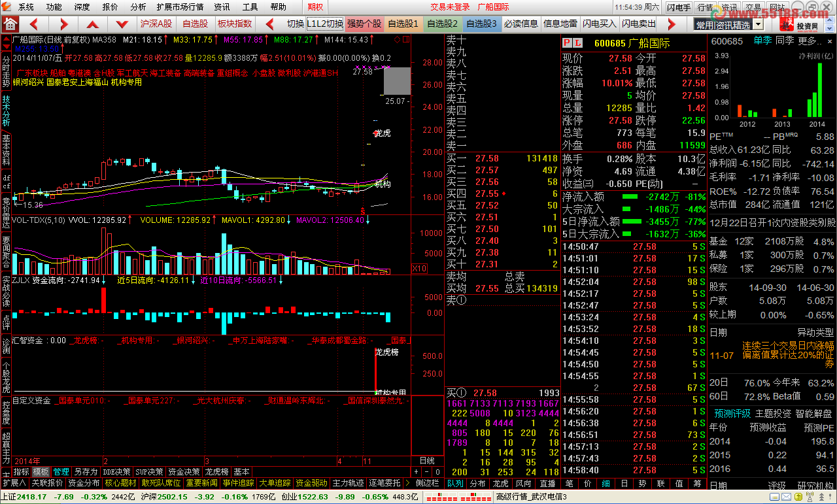Select the 管理 tab under the chart
The width and height of the screenshot is (837, 504).
coord(61,471)
